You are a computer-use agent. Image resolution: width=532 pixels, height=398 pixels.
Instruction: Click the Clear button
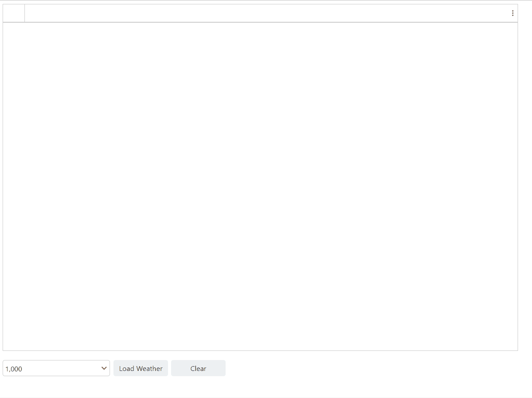tap(198, 368)
